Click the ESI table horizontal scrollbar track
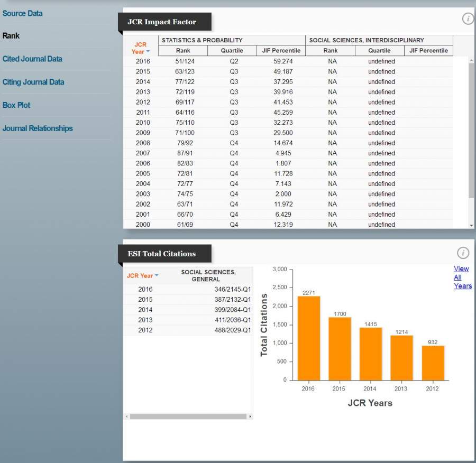This screenshot has height=463, width=476. (x=188, y=416)
